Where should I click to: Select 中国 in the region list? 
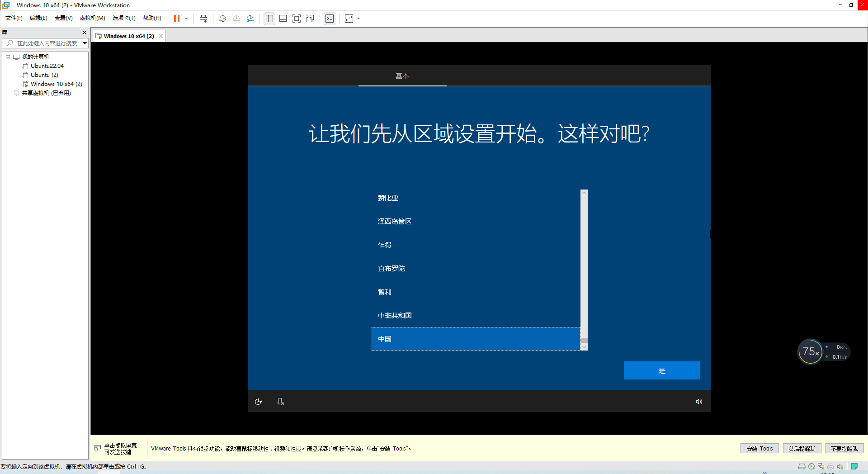click(475, 339)
